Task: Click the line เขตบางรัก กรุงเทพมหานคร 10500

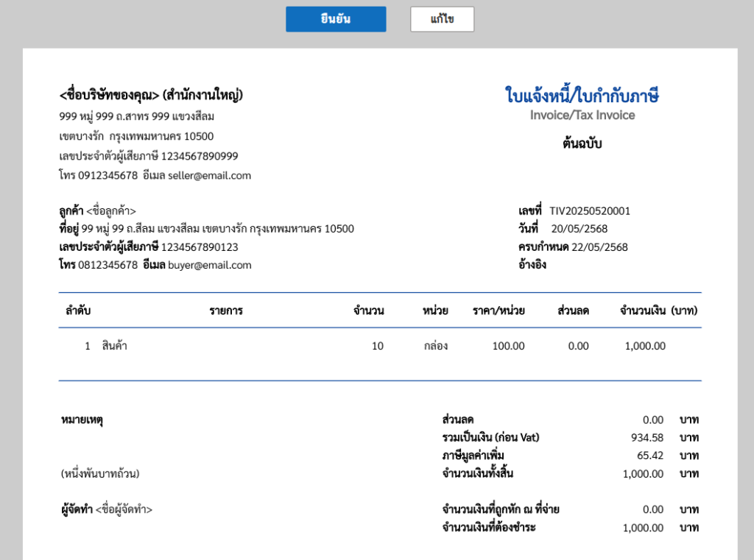Action: click(x=136, y=137)
